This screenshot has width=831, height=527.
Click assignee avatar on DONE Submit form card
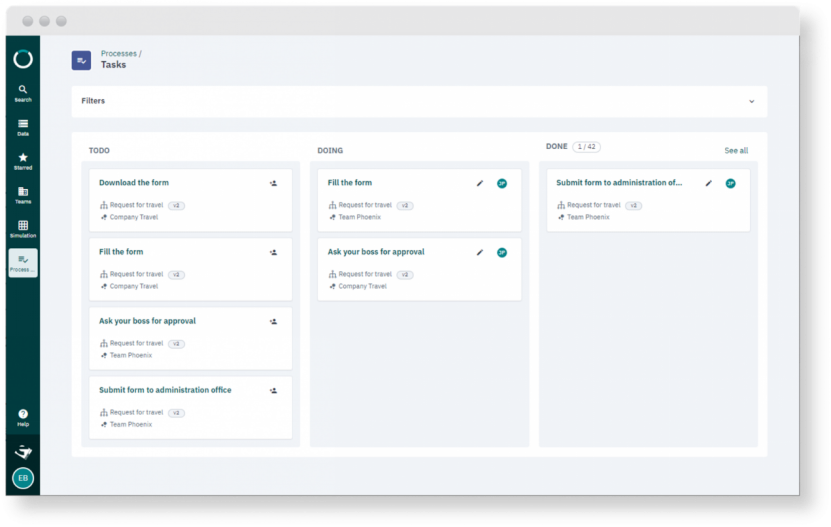[730, 183]
